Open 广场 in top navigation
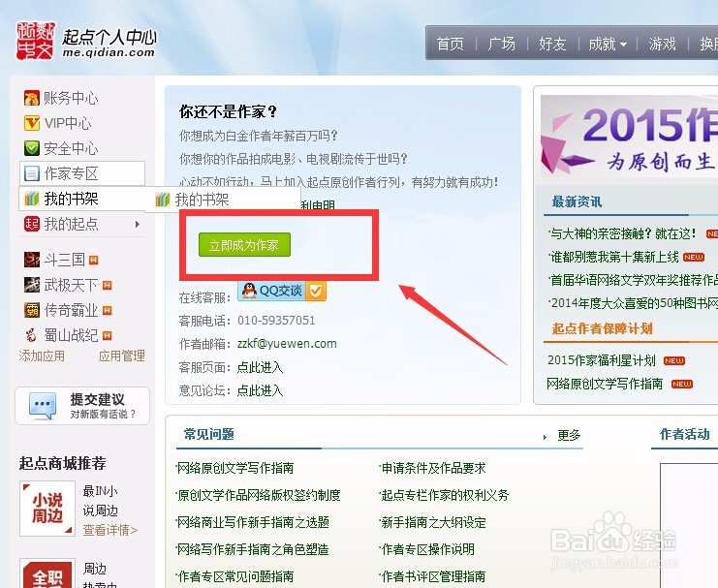 click(501, 44)
